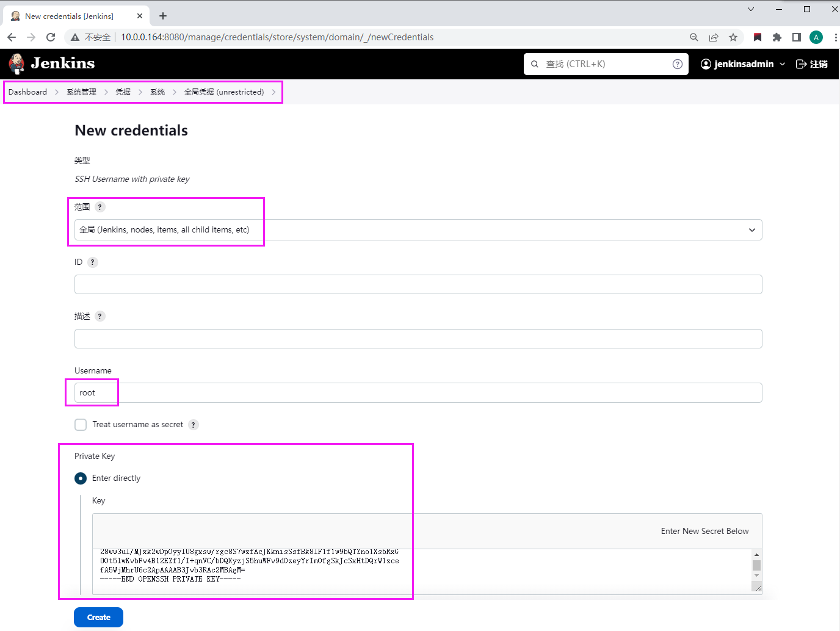Click the Create button
The width and height of the screenshot is (840, 631).
click(98, 618)
